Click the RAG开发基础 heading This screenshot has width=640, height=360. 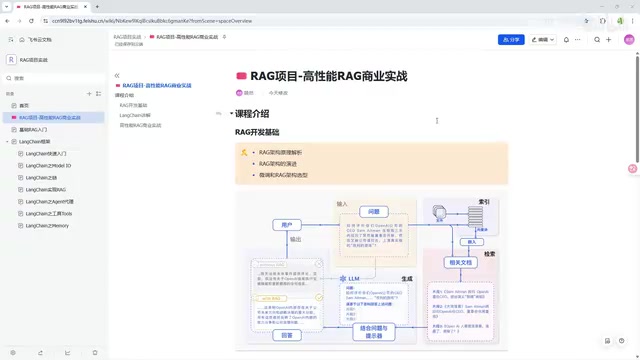pyautogui.click(x=257, y=132)
